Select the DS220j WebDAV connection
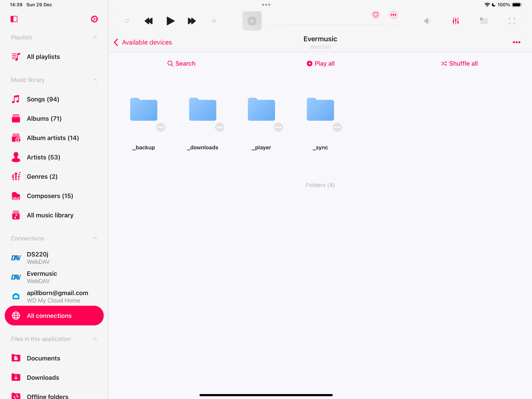 pos(38,257)
